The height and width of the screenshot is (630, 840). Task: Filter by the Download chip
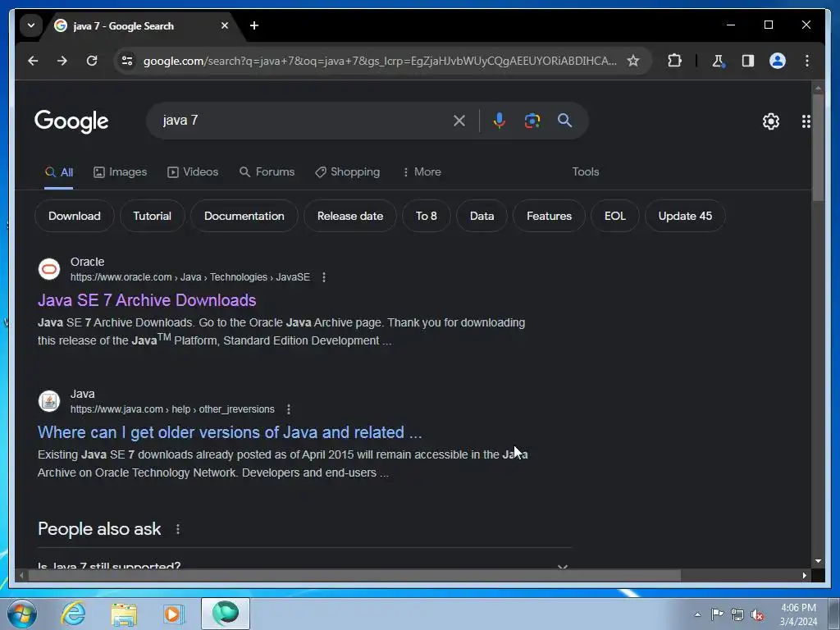(75, 216)
